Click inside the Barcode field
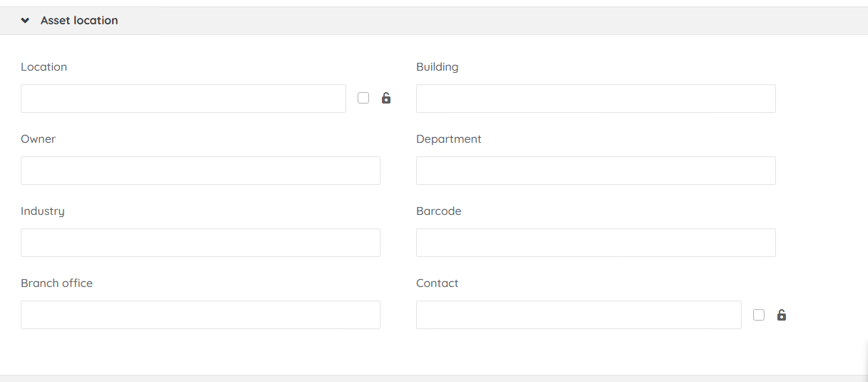Image resolution: width=868 pixels, height=382 pixels. [x=595, y=243]
